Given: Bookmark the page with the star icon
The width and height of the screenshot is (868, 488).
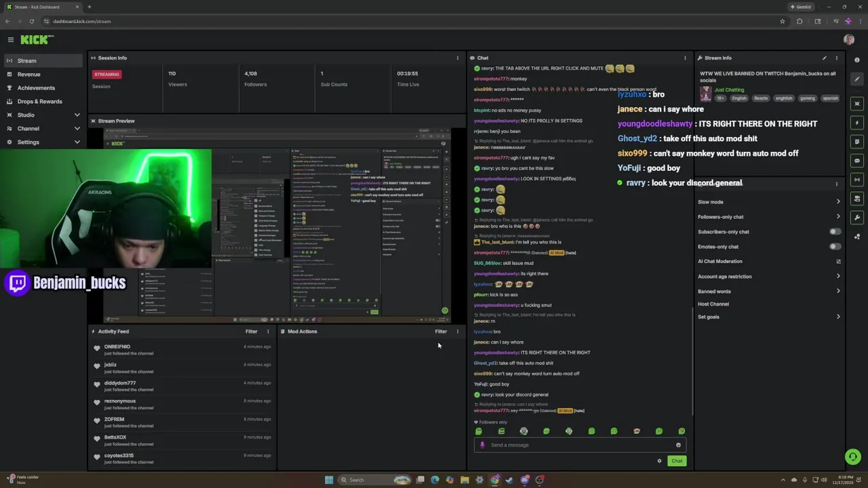Looking at the screenshot, I should (783, 21).
